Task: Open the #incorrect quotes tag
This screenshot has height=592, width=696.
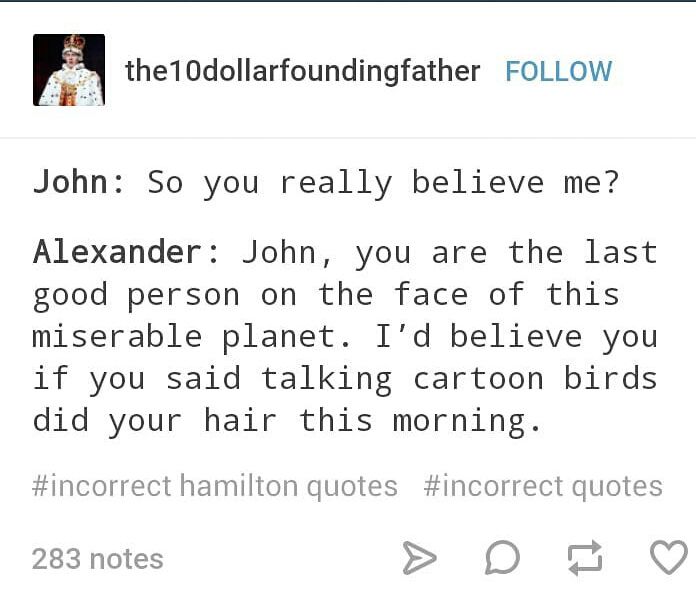Action: (x=543, y=486)
